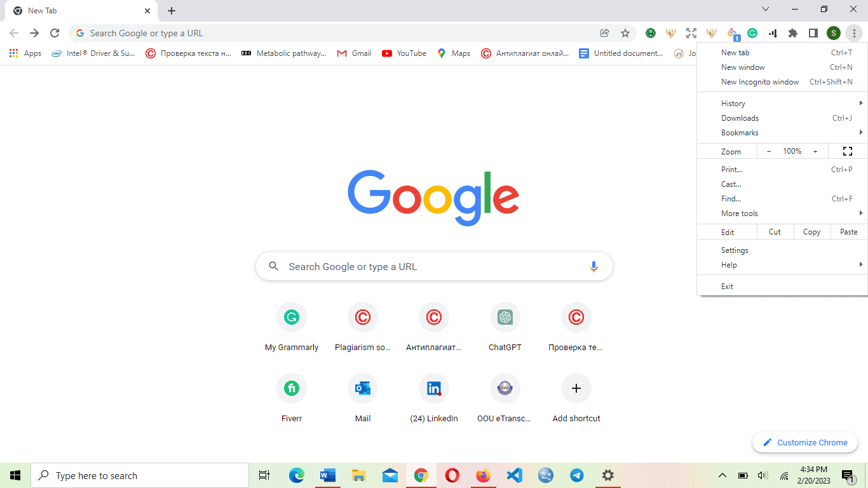Increase zoom with the plus button
Viewport: 868px width, 488px height.
pyautogui.click(x=815, y=151)
